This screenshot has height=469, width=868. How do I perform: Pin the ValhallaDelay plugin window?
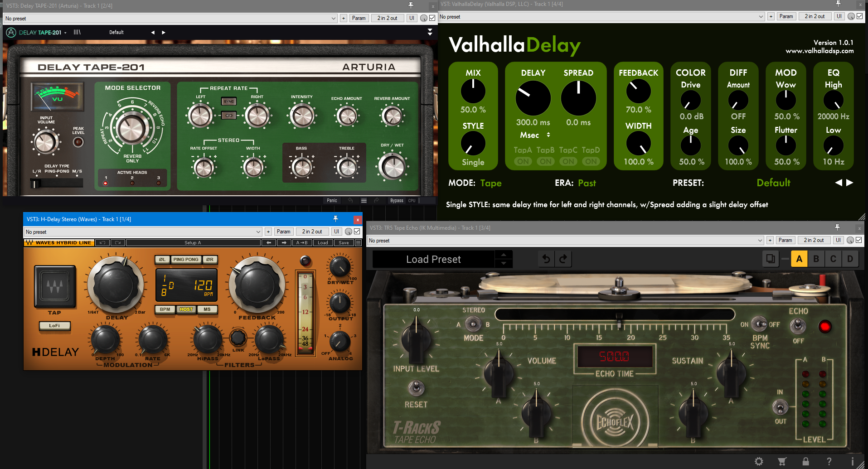point(839,4)
